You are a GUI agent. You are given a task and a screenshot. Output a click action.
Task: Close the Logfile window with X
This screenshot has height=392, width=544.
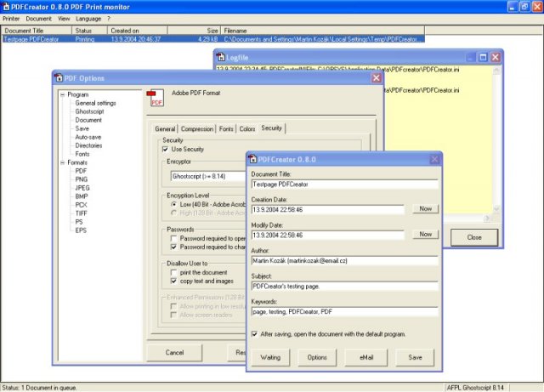[496, 57]
